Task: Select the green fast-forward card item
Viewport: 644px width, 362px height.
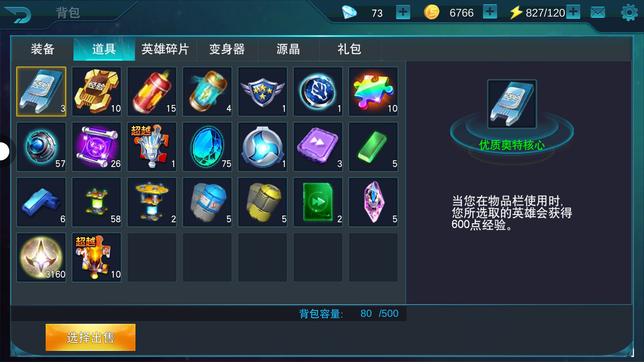Action: tap(318, 202)
